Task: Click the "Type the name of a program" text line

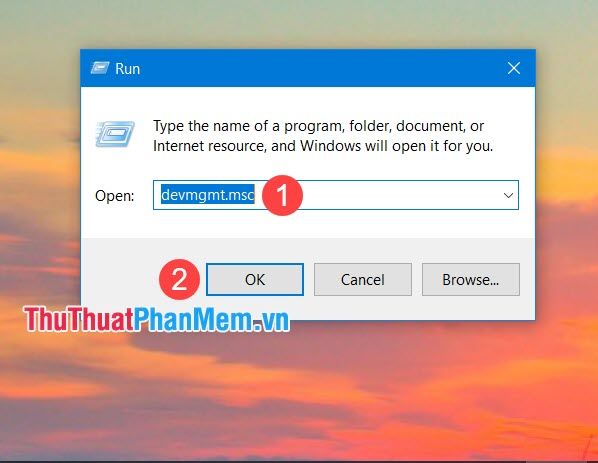Action: pos(318,126)
